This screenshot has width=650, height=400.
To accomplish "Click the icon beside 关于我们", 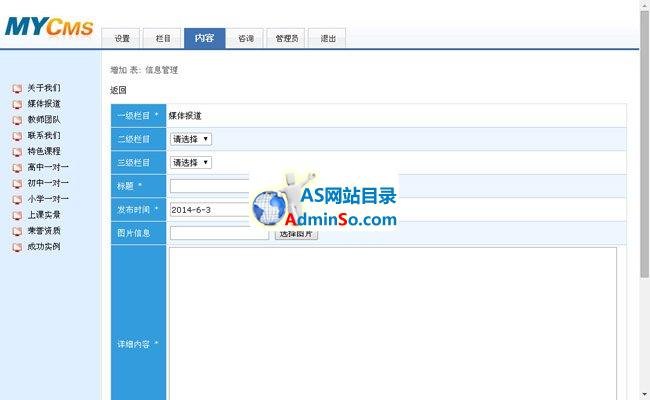I will pyautogui.click(x=17, y=88).
